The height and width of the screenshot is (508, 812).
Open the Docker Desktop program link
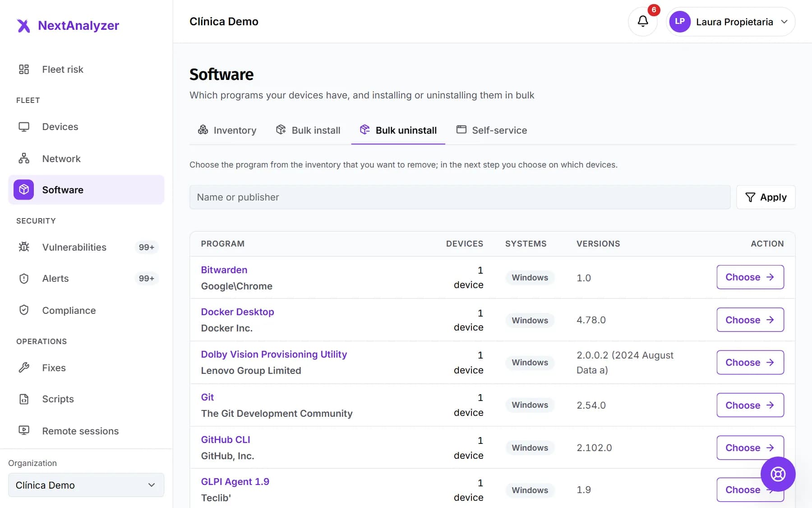click(x=237, y=312)
